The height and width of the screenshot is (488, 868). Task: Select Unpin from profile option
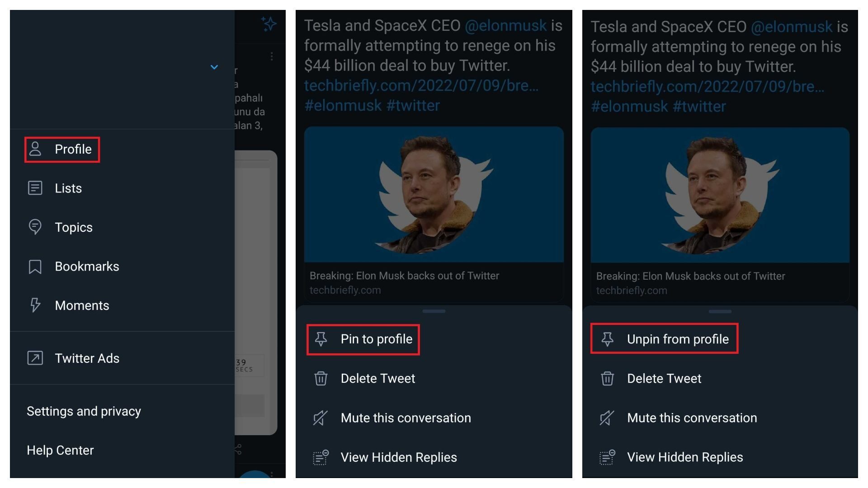pos(664,338)
